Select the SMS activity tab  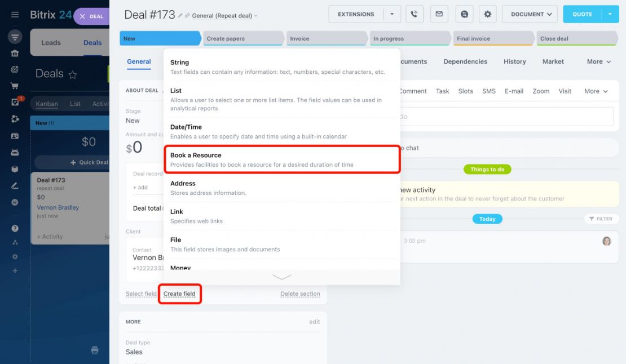tap(488, 91)
